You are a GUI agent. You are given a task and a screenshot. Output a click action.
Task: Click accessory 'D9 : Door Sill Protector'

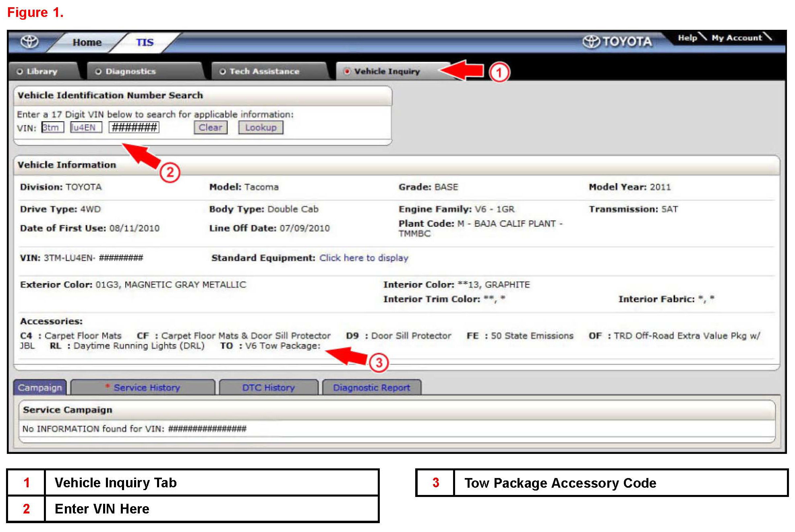click(x=399, y=336)
